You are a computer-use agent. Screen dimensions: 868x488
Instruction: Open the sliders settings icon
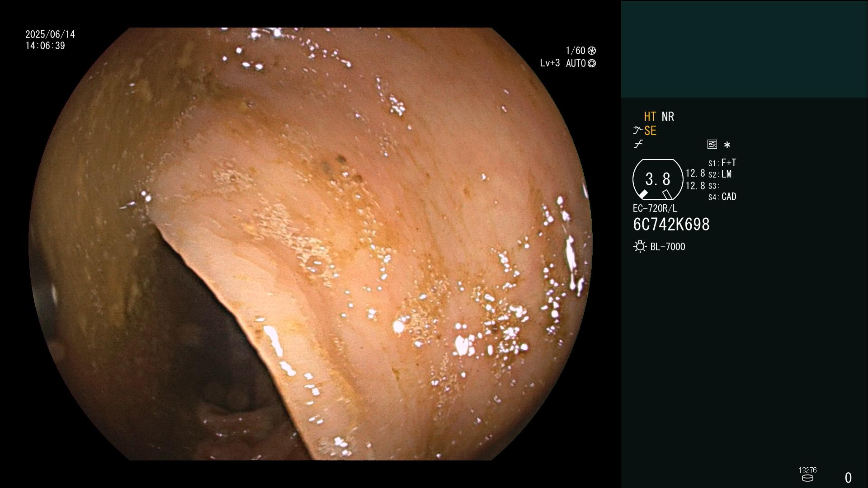click(712, 144)
